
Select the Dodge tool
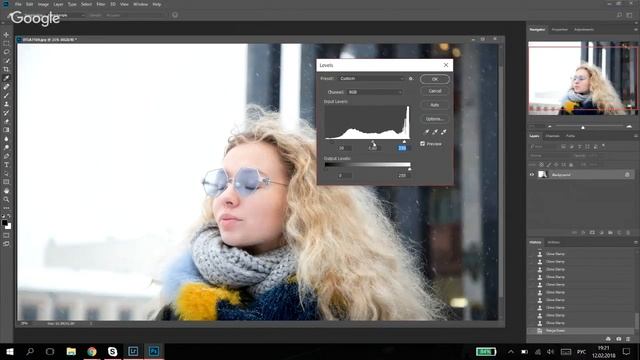click(6, 147)
